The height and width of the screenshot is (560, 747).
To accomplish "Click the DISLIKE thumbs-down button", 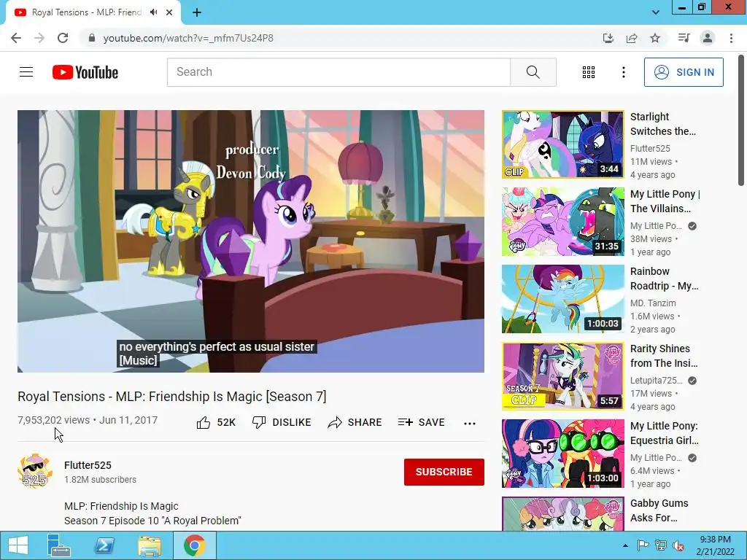I will point(282,422).
